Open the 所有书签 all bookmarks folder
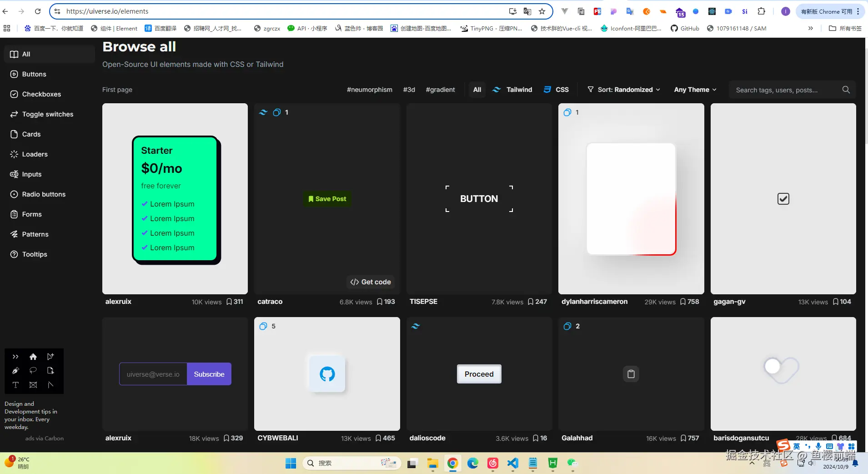The image size is (868, 474). click(845, 28)
